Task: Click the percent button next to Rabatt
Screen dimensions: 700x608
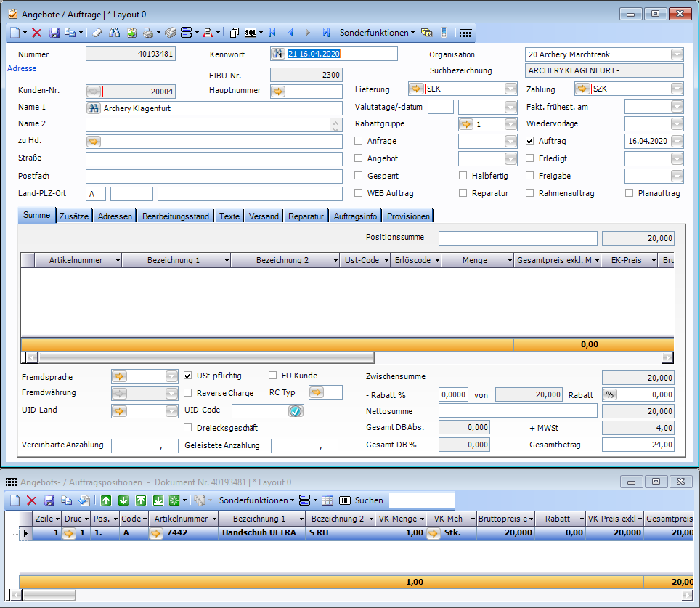Action: coord(610,394)
